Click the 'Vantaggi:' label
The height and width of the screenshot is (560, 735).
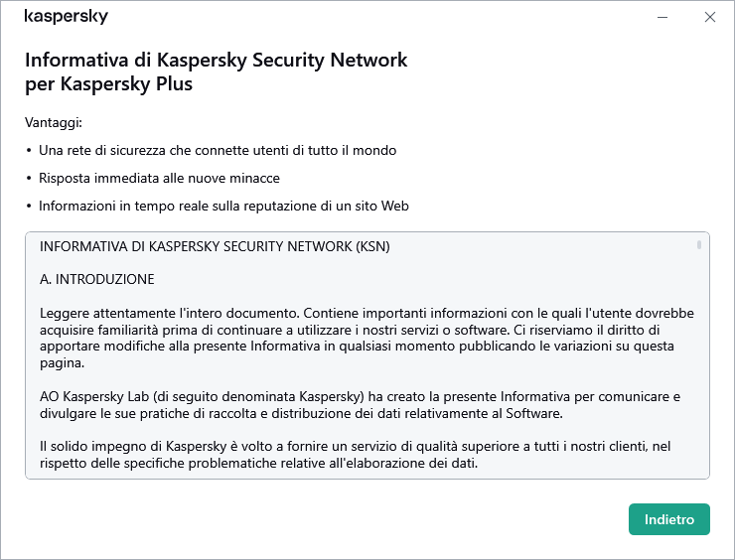pyautogui.click(x=54, y=122)
